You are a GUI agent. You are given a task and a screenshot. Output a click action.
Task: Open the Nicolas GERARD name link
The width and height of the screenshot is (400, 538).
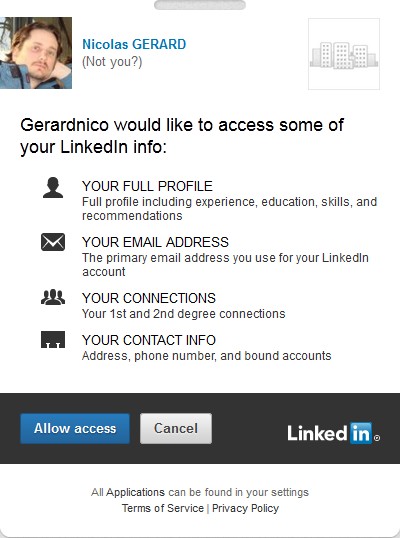pos(134,44)
